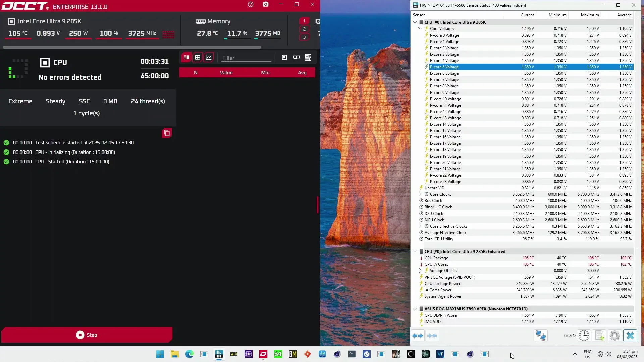
Task: Close HWiNFO sensors with blue X button
Action: pyautogui.click(x=630, y=336)
